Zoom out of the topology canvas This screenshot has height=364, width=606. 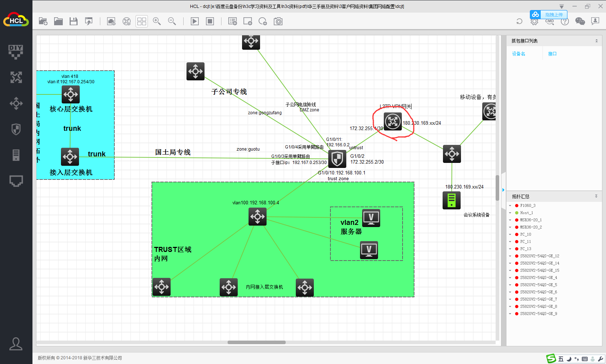(x=172, y=22)
